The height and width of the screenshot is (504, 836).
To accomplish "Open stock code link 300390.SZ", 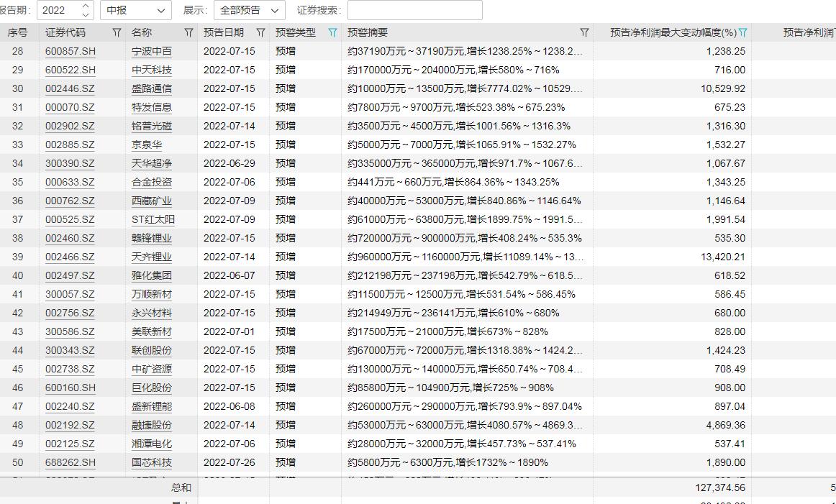I will pos(70,163).
